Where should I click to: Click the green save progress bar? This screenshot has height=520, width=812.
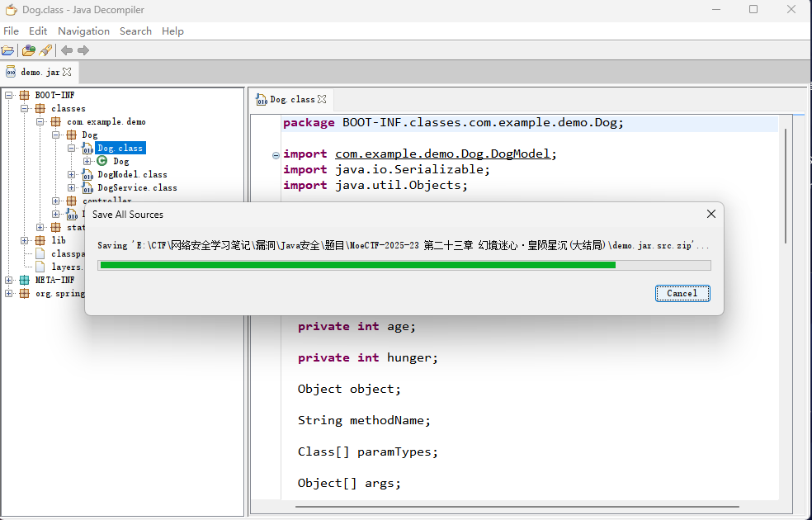pyautogui.click(x=356, y=265)
